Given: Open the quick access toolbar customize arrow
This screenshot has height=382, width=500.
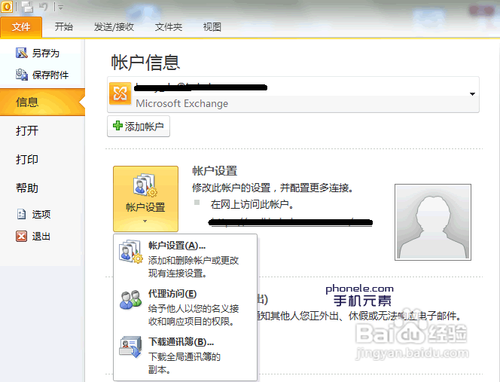Looking at the screenshot, I should click(x=60, y=7).
